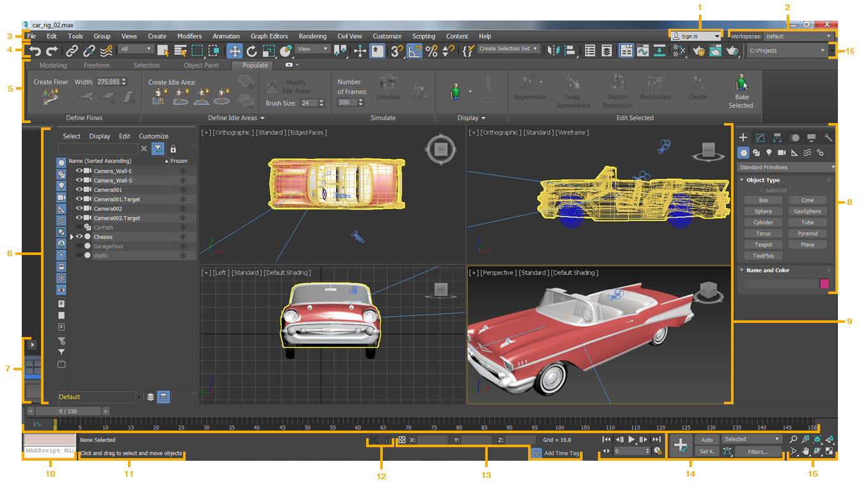Hide the Chassis object via eye icon
868x485 pixels.
point(80,237)
